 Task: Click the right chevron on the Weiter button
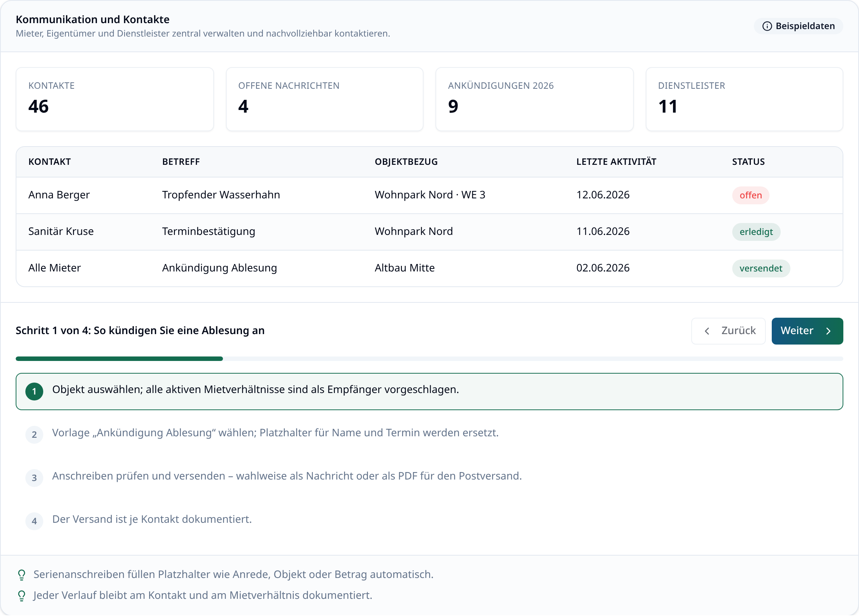click(828, 331)
